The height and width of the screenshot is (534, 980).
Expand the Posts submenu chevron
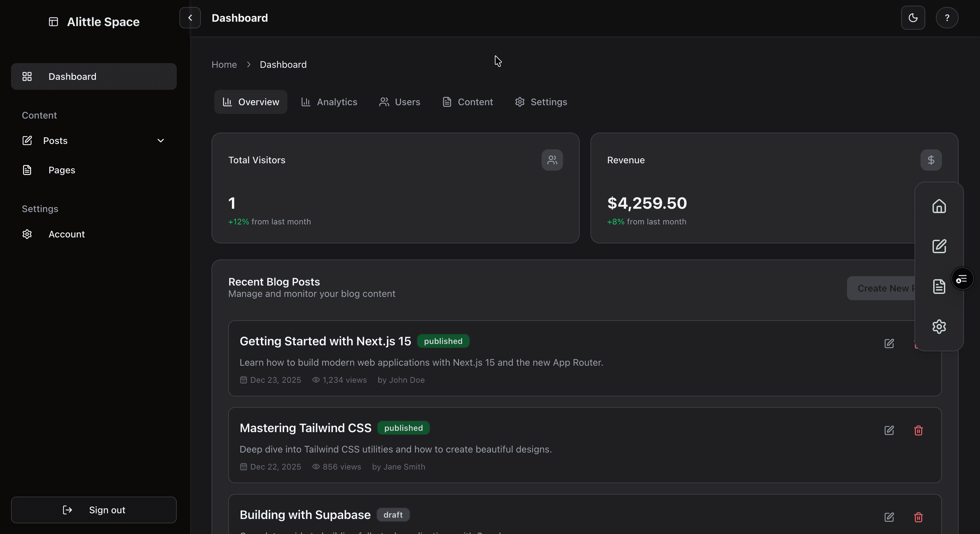tap(160, 141)
